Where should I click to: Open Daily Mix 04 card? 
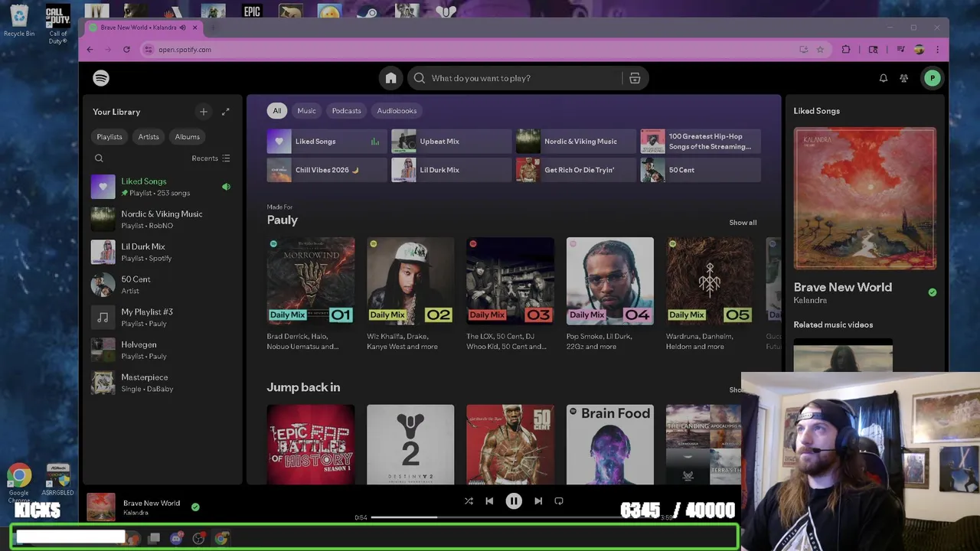click(x=610, y=295)
